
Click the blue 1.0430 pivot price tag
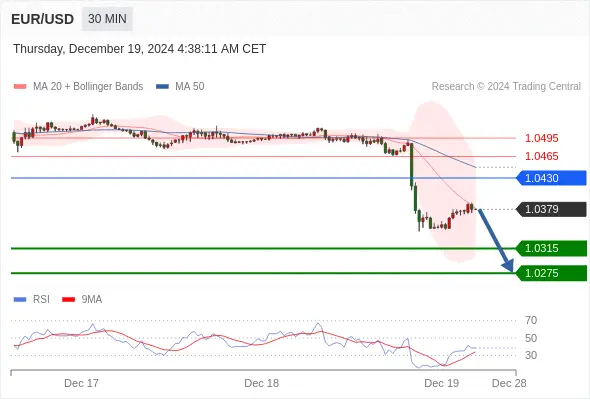[x=552, y=178]
